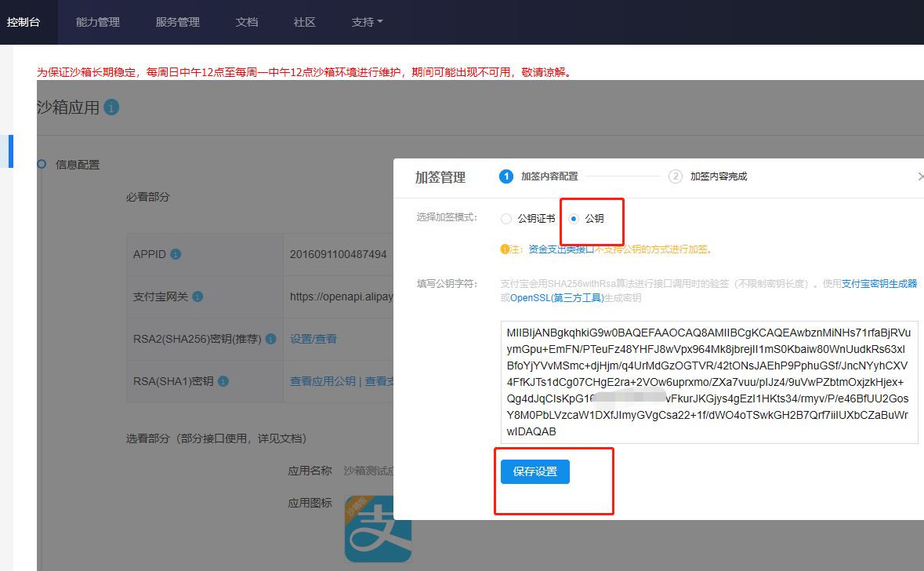This screenshot has width=924, height=571.
Task: Click the 查看应用公钥 link
Action: coord(323,382)
